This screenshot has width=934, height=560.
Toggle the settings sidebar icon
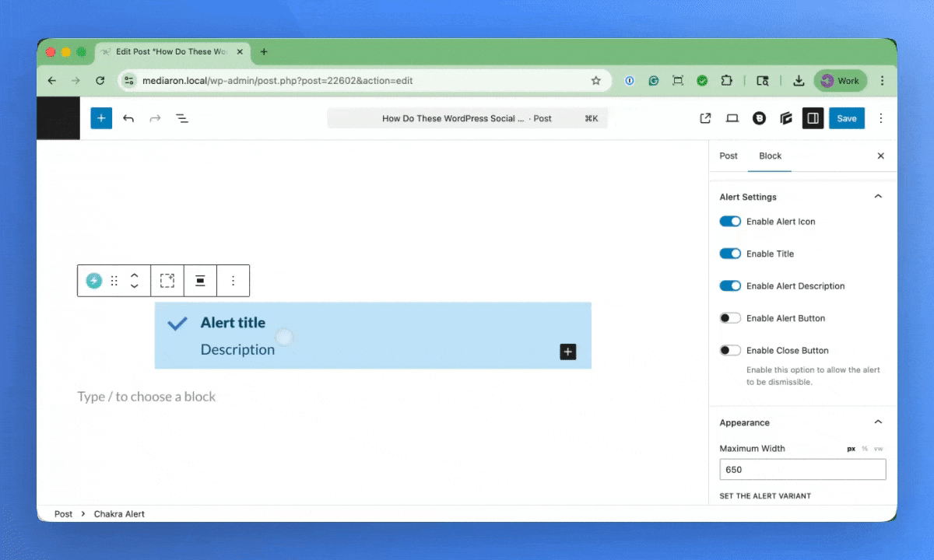[813, 118]
